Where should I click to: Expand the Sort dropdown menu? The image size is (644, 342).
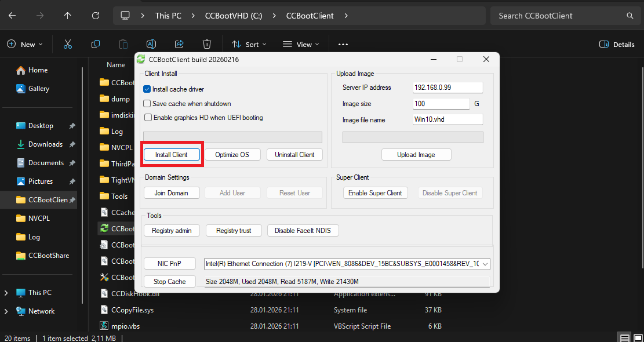pyautogui.click(x=249, y=44)
